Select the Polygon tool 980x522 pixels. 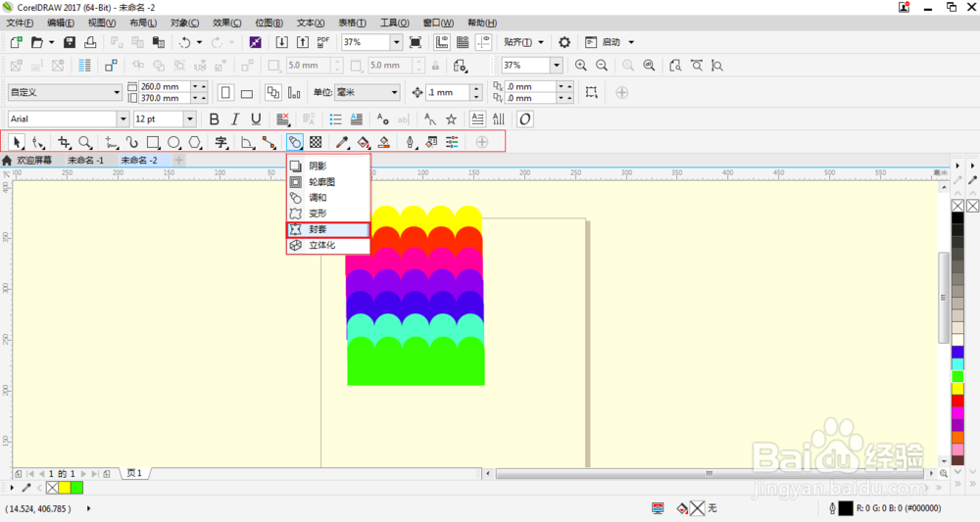[196, 142]
